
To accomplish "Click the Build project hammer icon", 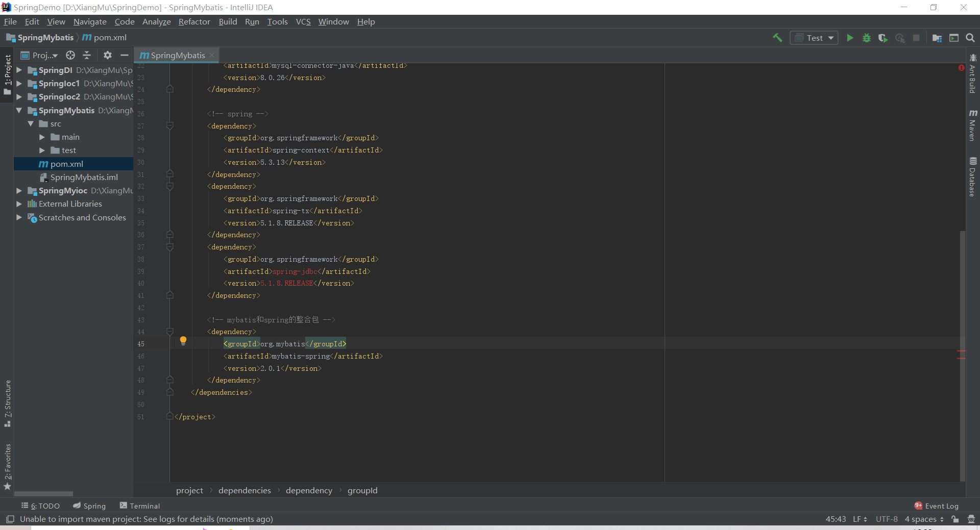I will (777, 38).
